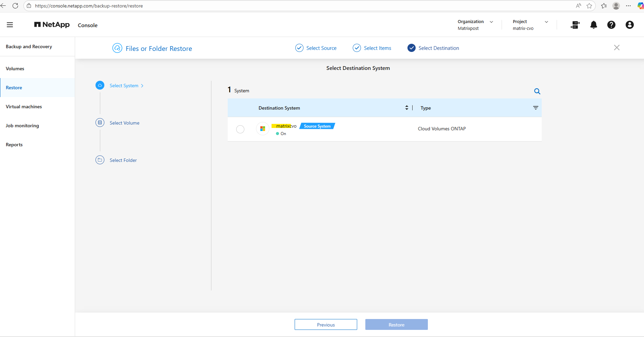
Task: Open the help question mark icon
Action: click(x=611, y=25)
